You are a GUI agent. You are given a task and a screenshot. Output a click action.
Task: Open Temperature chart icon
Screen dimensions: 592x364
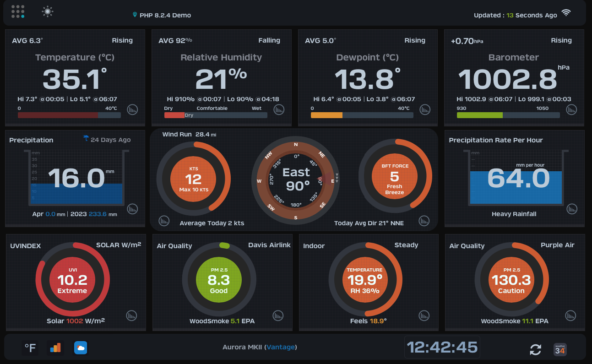(132, 109)
